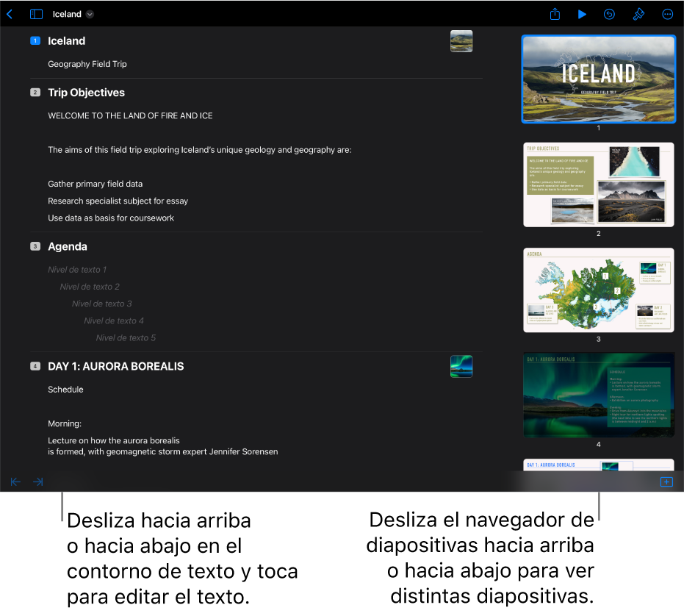This screenshot has width=684, height=616.
Task: Tap the 'Nivel de texto 4' placeholder
Action: [114, 321]
